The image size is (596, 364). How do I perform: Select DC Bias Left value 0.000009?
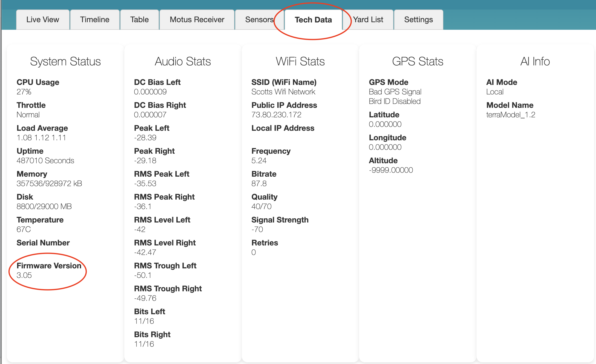tap(150, 92)
